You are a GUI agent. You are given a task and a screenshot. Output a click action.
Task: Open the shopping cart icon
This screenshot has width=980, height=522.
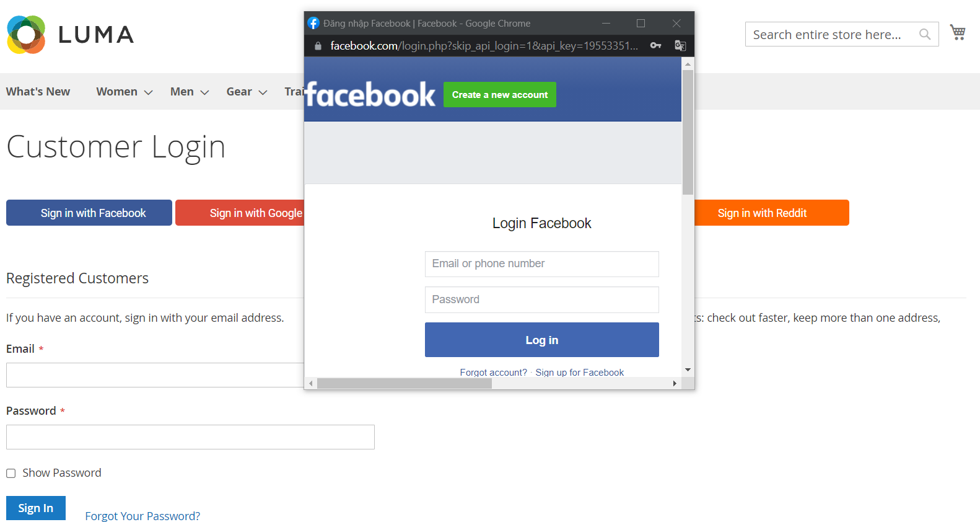[x=958, y=33]
